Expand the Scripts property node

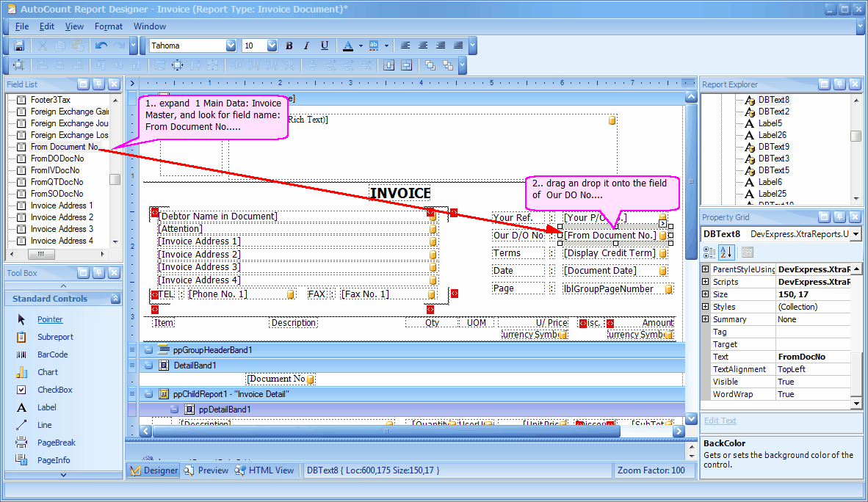tap(705, 282)
